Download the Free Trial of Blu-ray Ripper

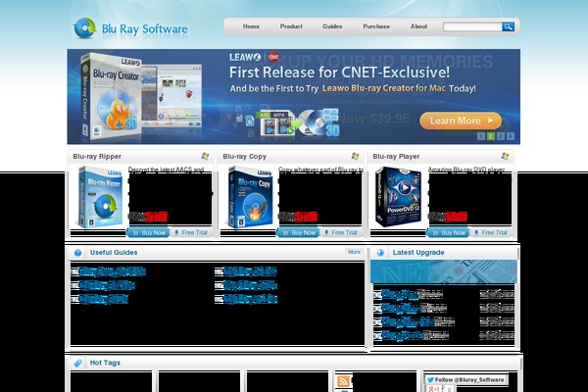click(190, 232)
